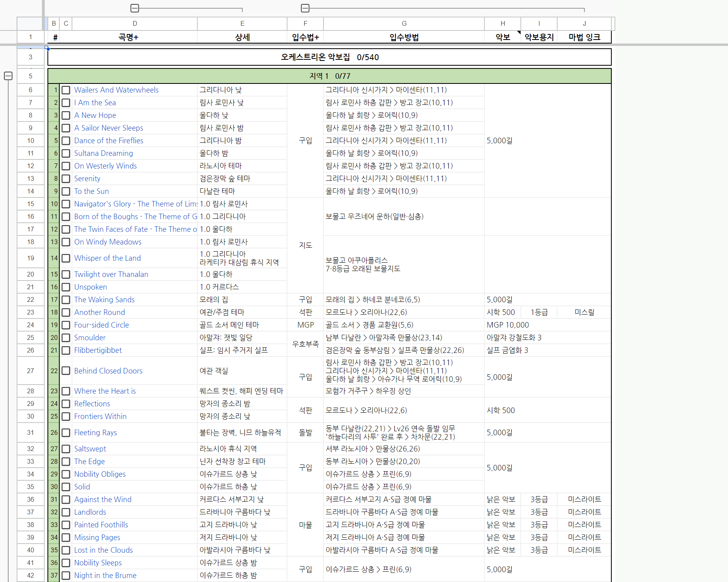Click the 마법 잉크 header cell
Viewport: 728px width, 582px height.
[x=584, y=37]
